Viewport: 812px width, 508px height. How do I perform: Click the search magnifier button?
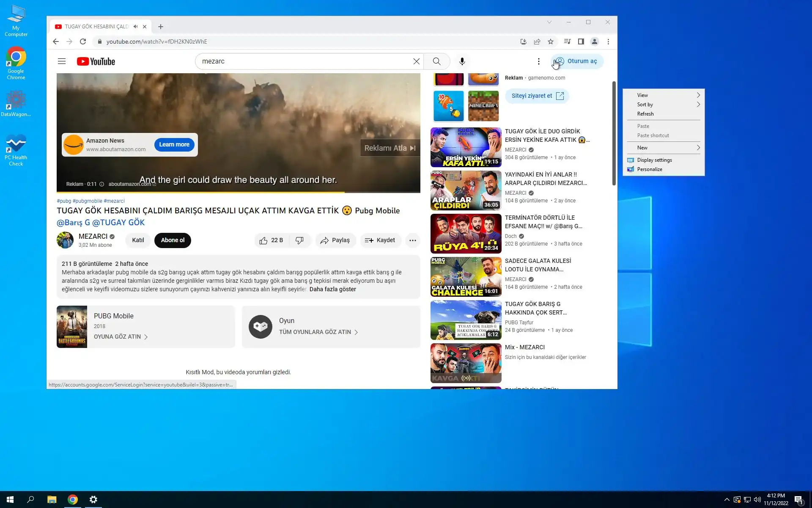436,61
